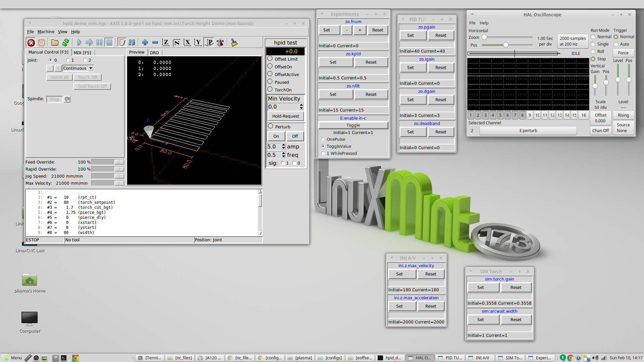Toggle block delete skip-lines icon
644x362 pixels.
(x=122, y=43)
